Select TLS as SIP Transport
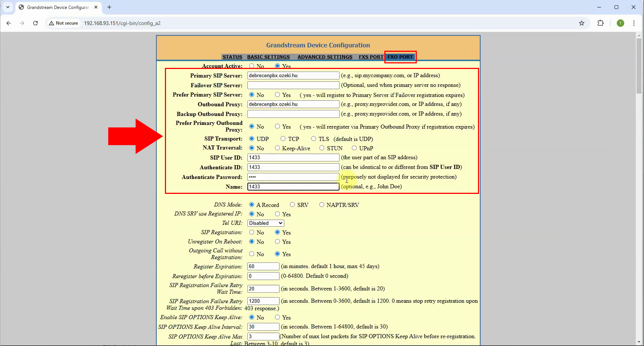 [314, 139]
